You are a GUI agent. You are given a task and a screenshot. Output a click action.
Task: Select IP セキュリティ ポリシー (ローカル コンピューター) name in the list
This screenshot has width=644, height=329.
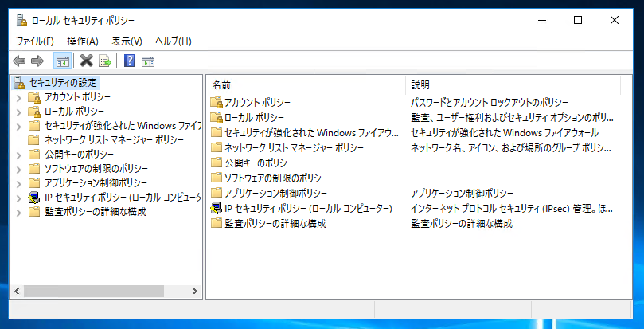(308, 209)
